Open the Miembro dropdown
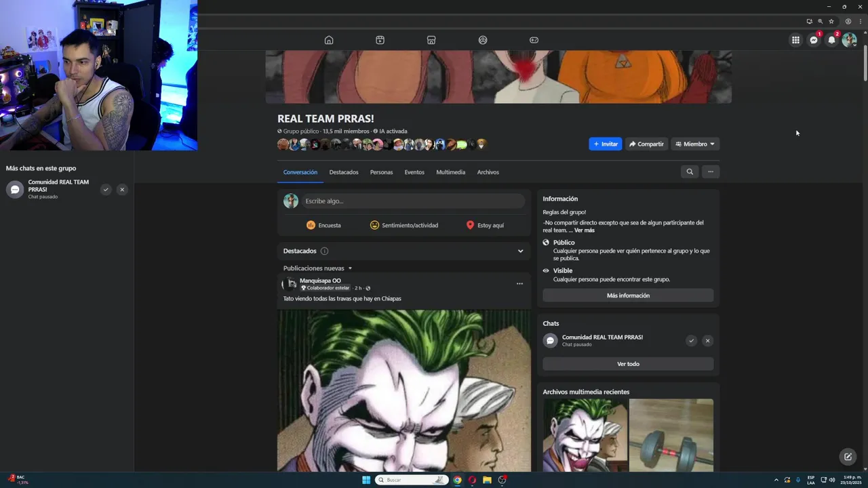This screenshot has width=868, height=488. [695, 144]
